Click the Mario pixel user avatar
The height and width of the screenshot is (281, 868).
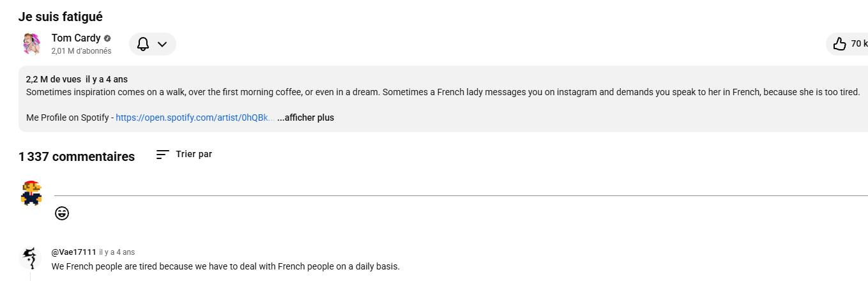(x=31, y=192)
